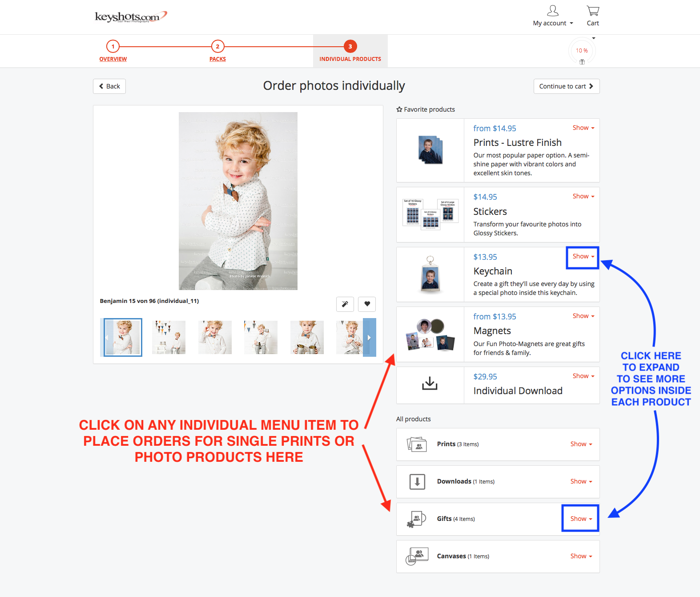
Task: Select the third photo thumbnail
Action: click(x=215, y=337)
